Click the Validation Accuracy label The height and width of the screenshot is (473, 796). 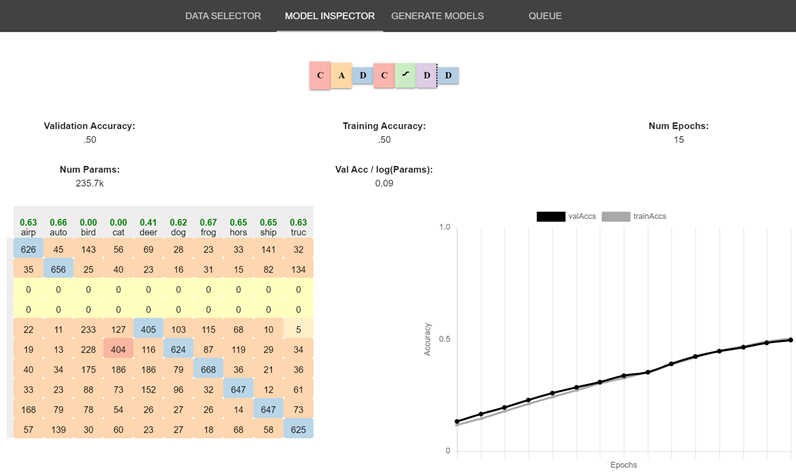(89, 126)
